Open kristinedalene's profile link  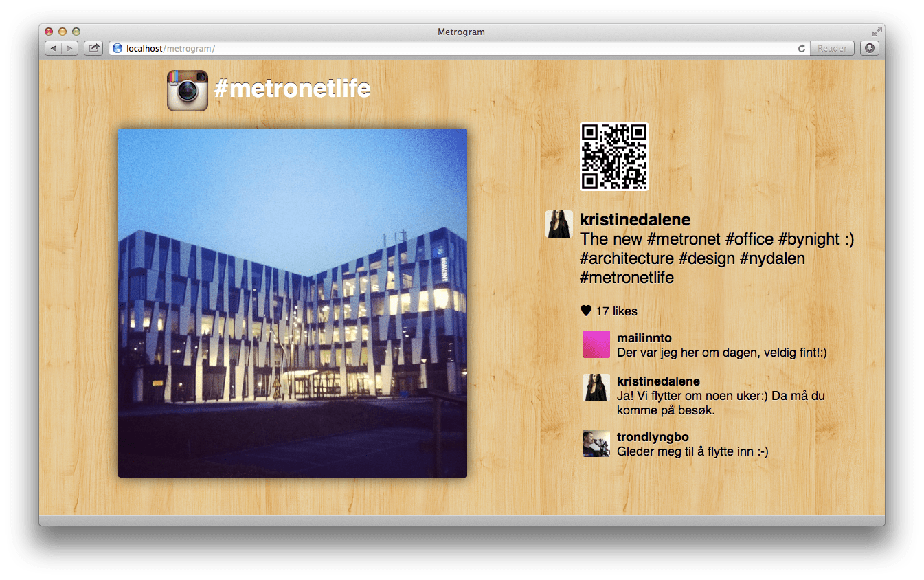(x=635, y=219)
